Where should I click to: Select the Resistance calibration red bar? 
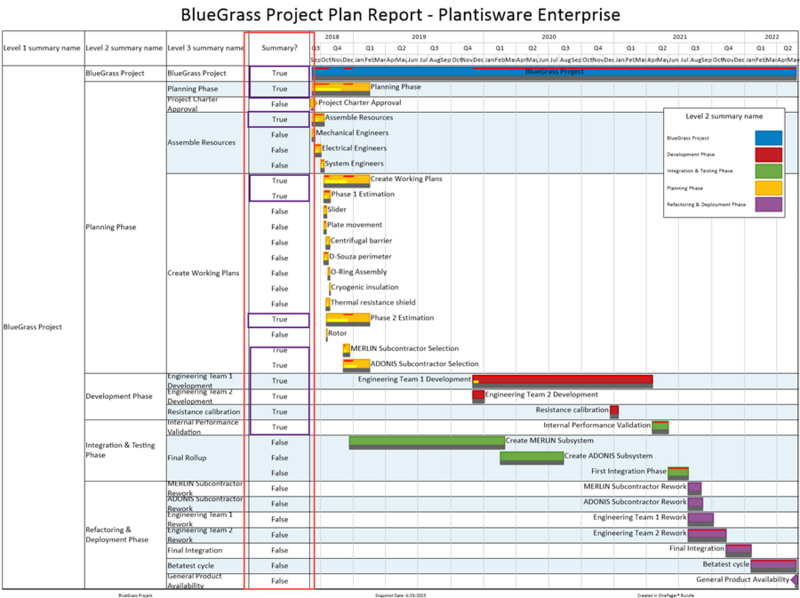coord(614,411)
